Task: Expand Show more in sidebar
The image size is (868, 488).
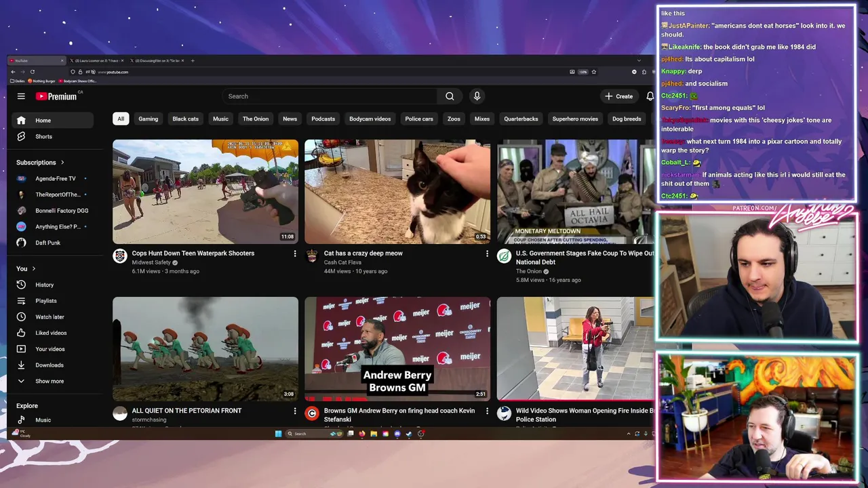Action: tap(53, 381)
